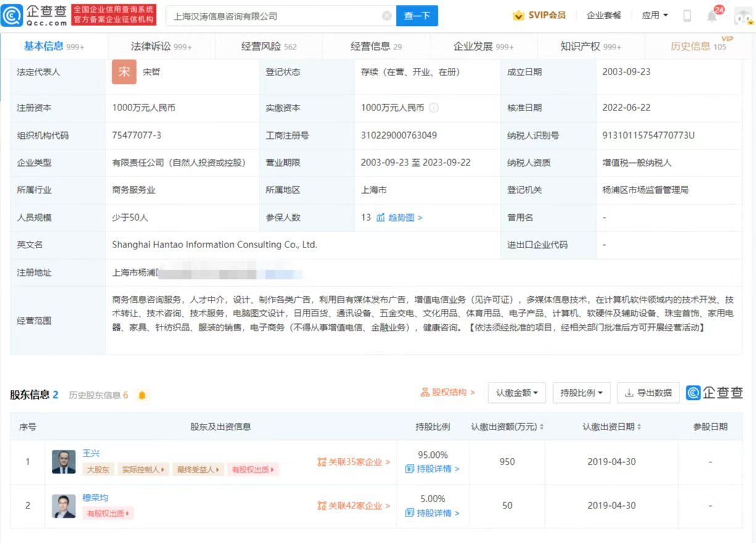Viewport: 756px width, 543px height.
Task: Click founding date 2003-09-23
Action: pos(627,72)
